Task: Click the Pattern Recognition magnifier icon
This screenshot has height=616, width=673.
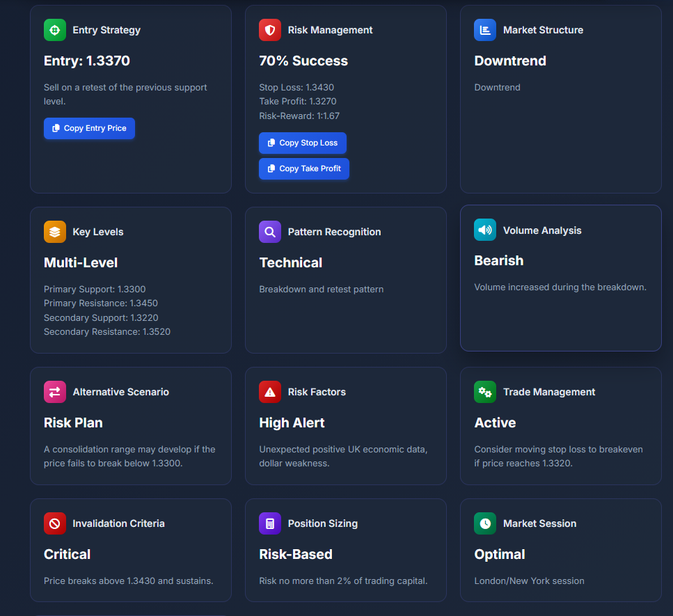Action: pyautogui.click(x=269, y=232)
